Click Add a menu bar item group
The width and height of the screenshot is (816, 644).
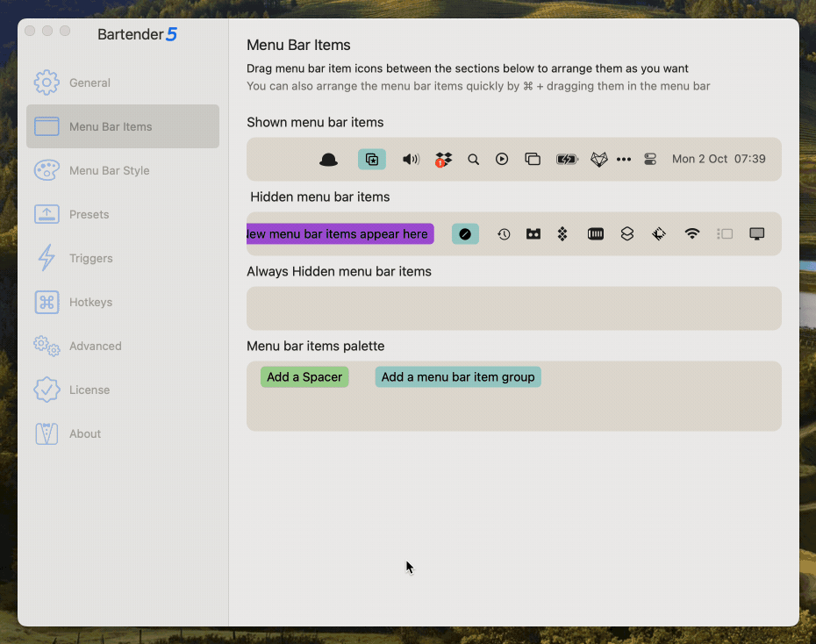(458, 377)
